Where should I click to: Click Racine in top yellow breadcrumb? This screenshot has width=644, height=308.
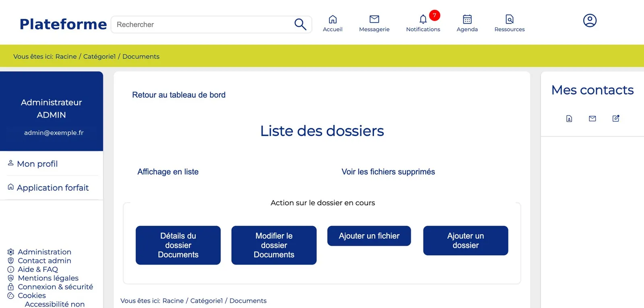tap(66, 56)
